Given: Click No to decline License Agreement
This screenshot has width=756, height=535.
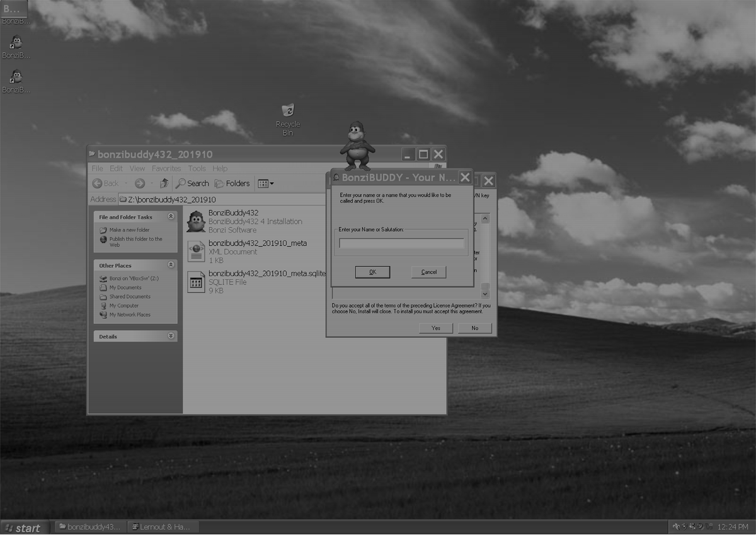Looking at the screenshot, I should click(x=475, y=328).
